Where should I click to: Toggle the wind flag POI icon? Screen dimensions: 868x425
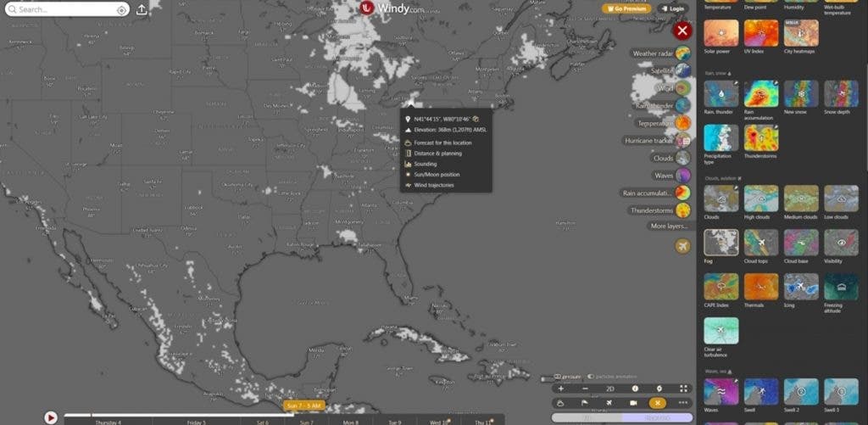(585, 403)
